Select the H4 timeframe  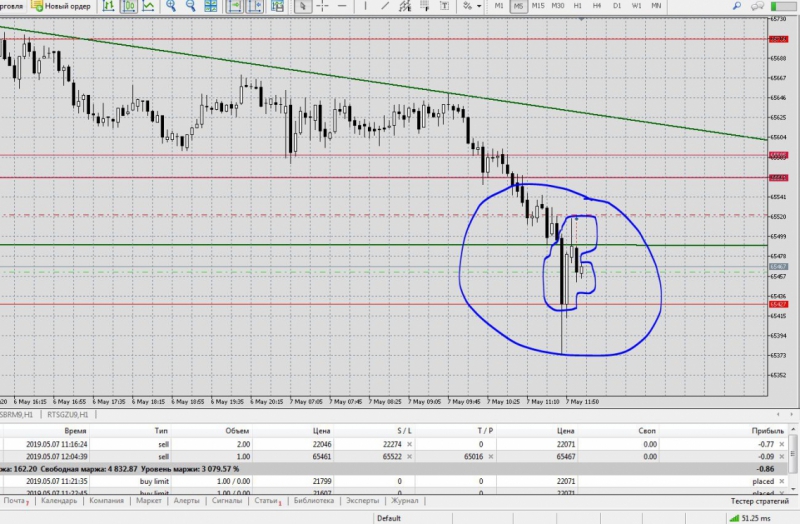click(x=597, y=6)
